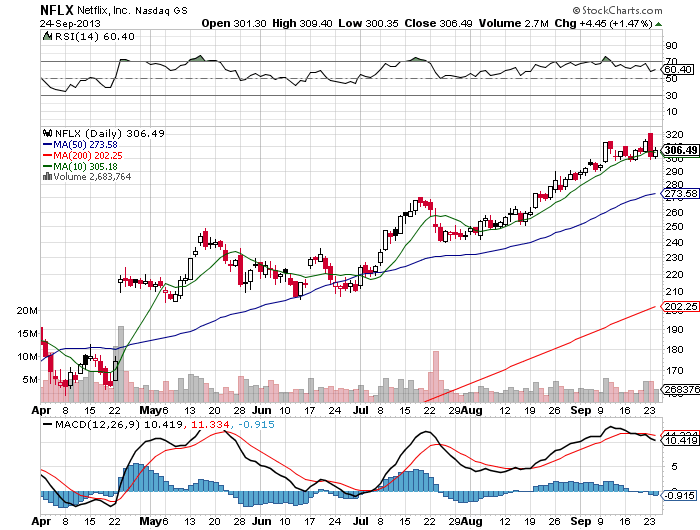Click the 'Chg +4.45 (+1.47%)' value
Screen dimensions: 700x530
tap(604, 23)
